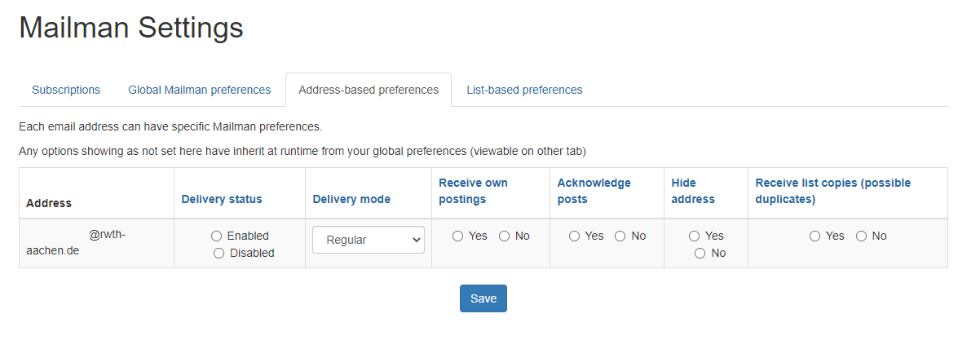Click the Address-based preferences tab
The width and height of the screenshot is (980, 349).
coord(369,90)
